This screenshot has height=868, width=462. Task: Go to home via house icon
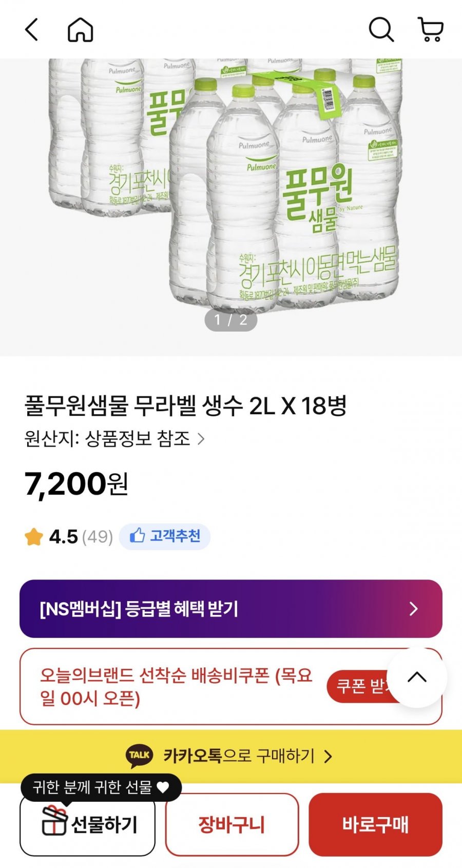81,30
